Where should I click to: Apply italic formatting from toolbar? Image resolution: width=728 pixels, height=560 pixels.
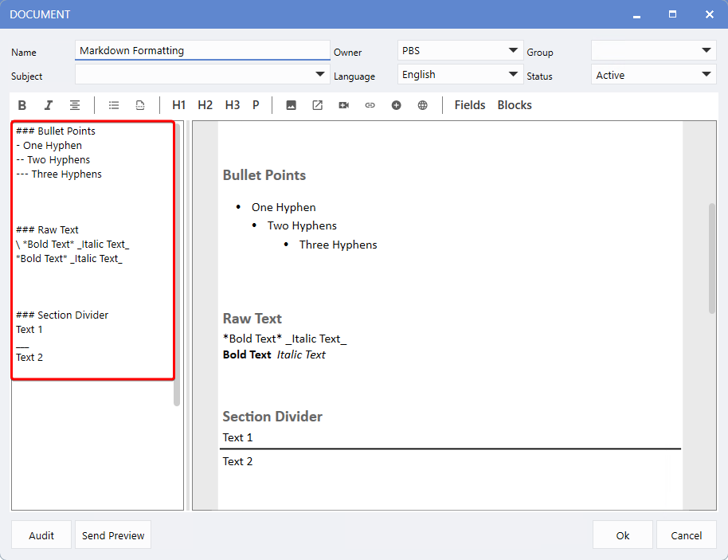pos(49,105)
